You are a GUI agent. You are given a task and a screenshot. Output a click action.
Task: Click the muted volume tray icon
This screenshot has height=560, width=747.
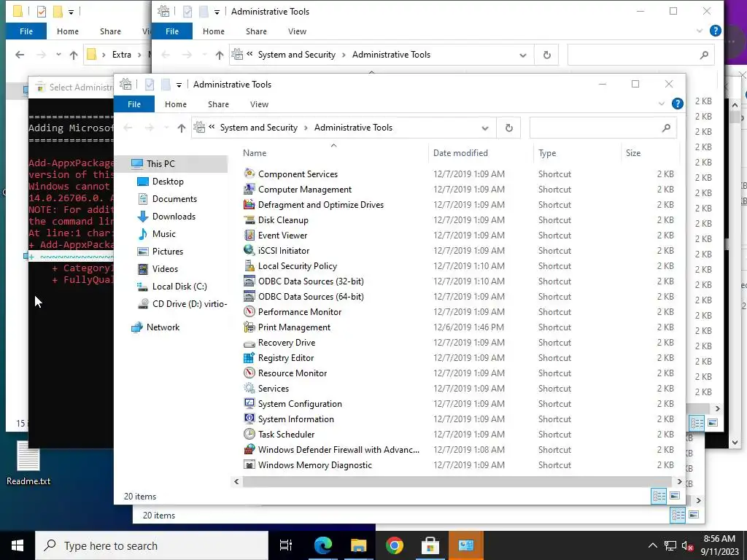[x=687, y=545]
